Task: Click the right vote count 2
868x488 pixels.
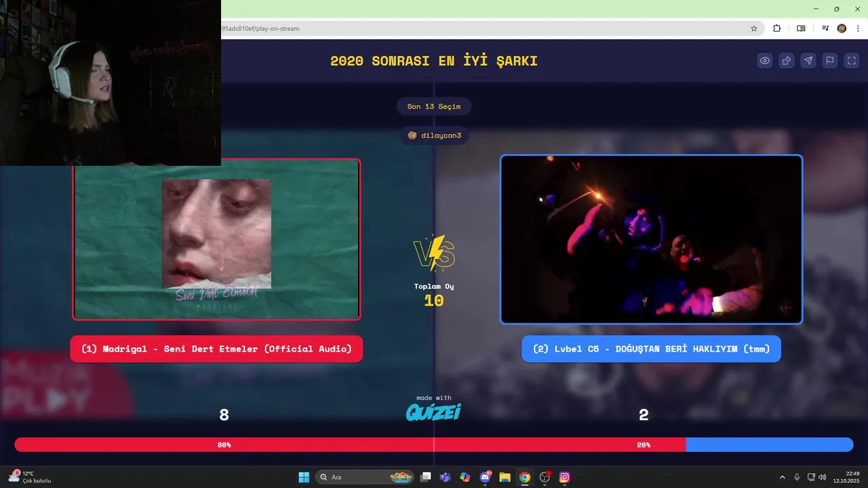Action: (644, 415)
